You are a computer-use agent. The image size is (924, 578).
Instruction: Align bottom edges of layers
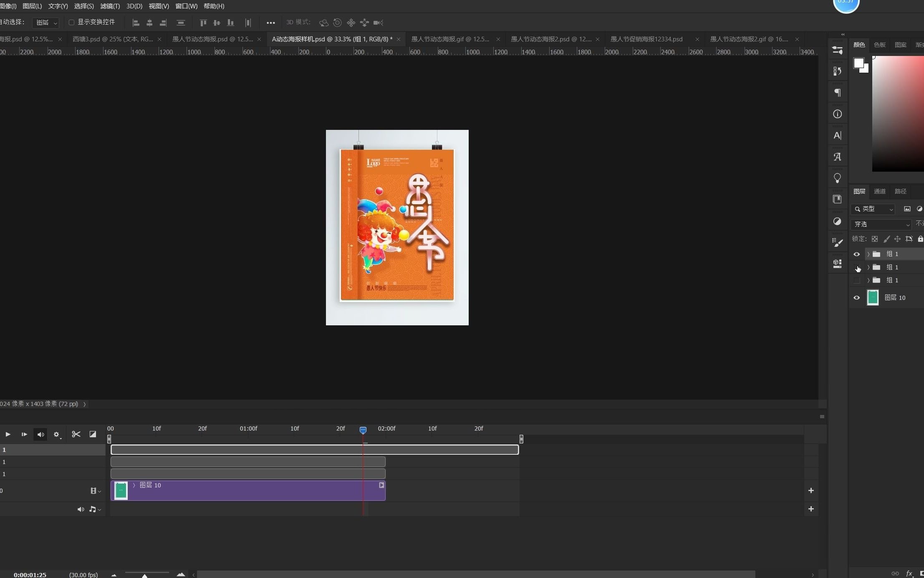pos(230,23)
